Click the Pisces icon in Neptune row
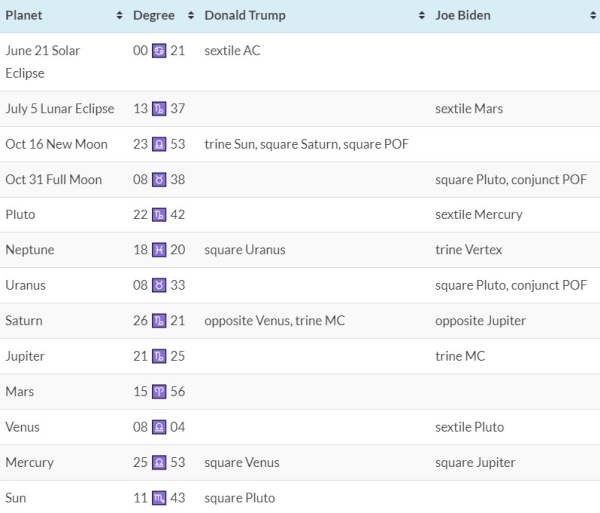The width and height of the screenshot is (600, 513). 159,250
